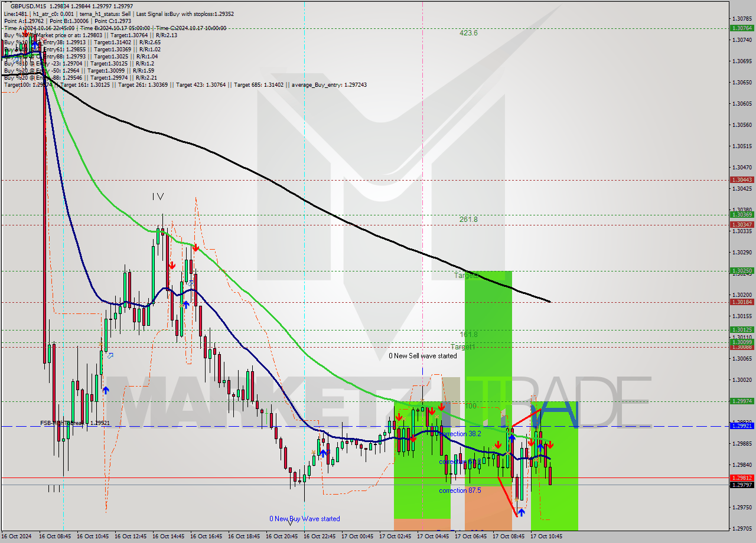Click the 1.30125 green price tag
This screenshot has height=543, width=756.
click(x=741, y=330)
